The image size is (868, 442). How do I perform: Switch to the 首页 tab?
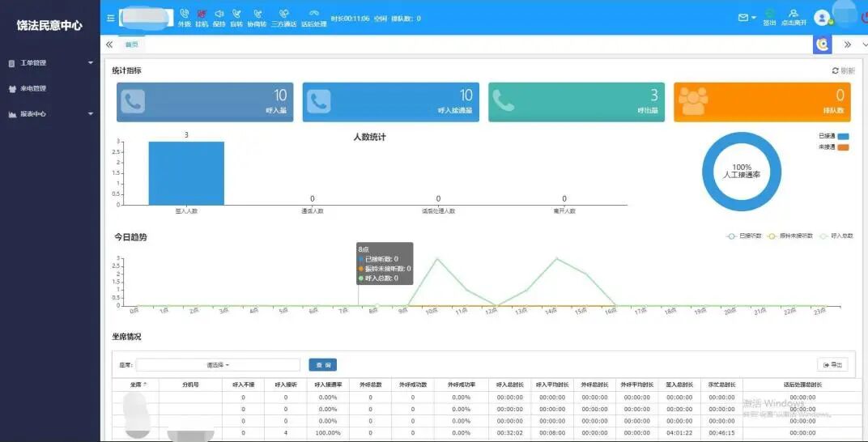[x=131, y=45]
